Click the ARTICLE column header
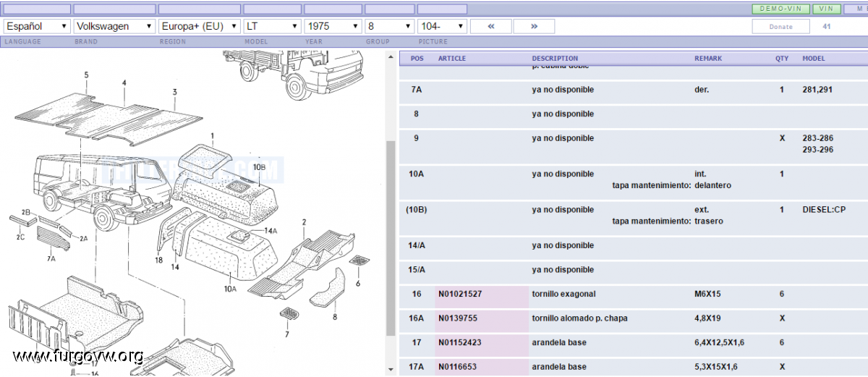The image size is (868, 377). click(x=452, y=58)
